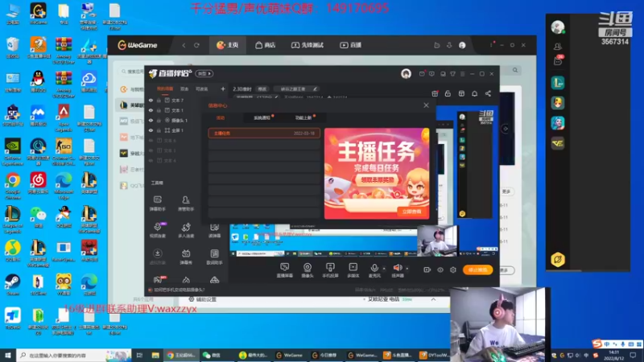Show the 文本 4 source layer
This screenshot has height=362, width=644.
tap(151, 160)
